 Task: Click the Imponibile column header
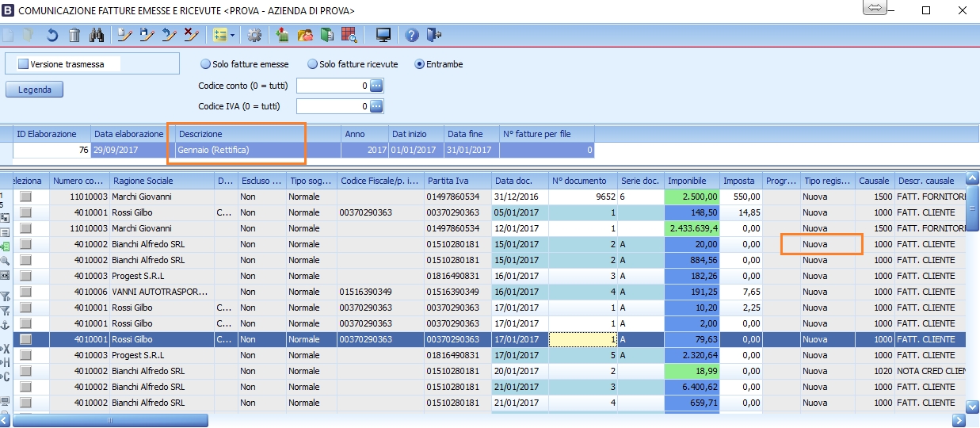point(692,181)
